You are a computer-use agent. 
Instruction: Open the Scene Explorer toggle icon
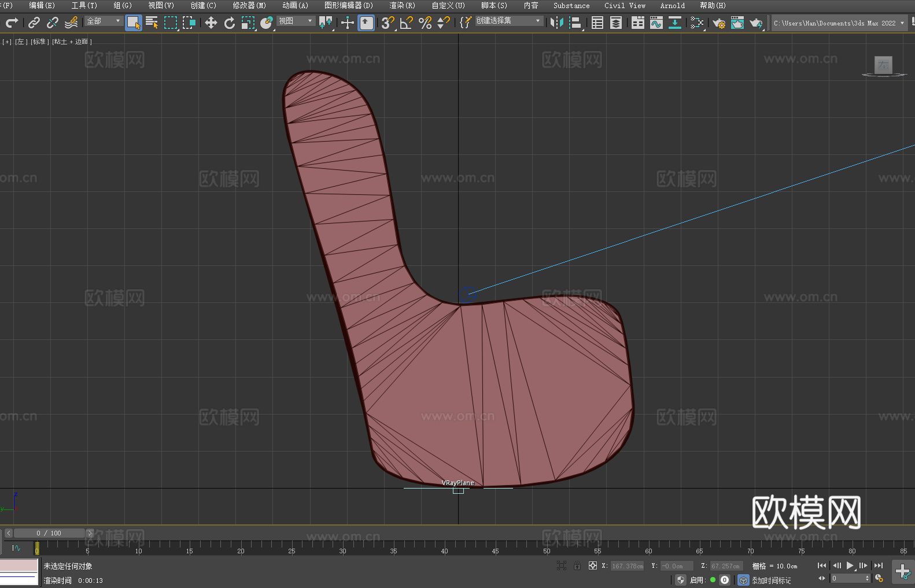(597, 23)
